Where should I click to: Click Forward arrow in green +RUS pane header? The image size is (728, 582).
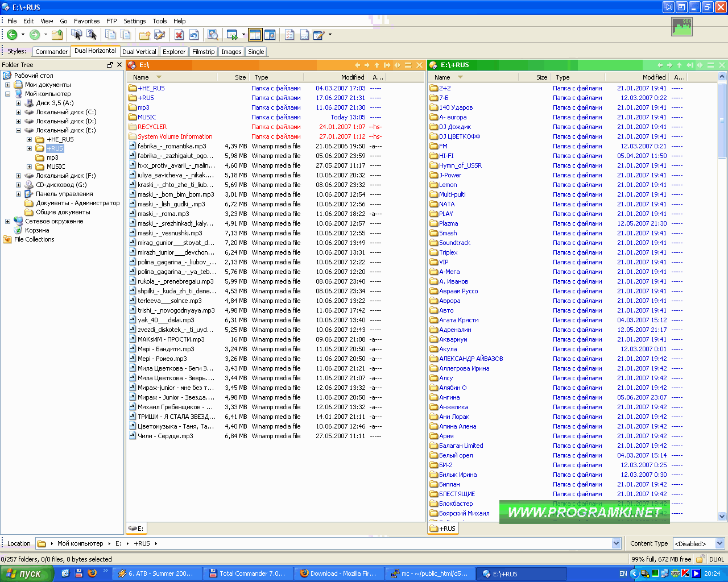point(669,65)
